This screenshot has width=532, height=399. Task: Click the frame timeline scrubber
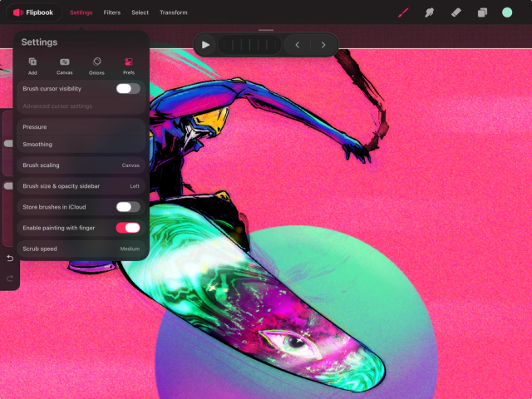pos(249,45)
